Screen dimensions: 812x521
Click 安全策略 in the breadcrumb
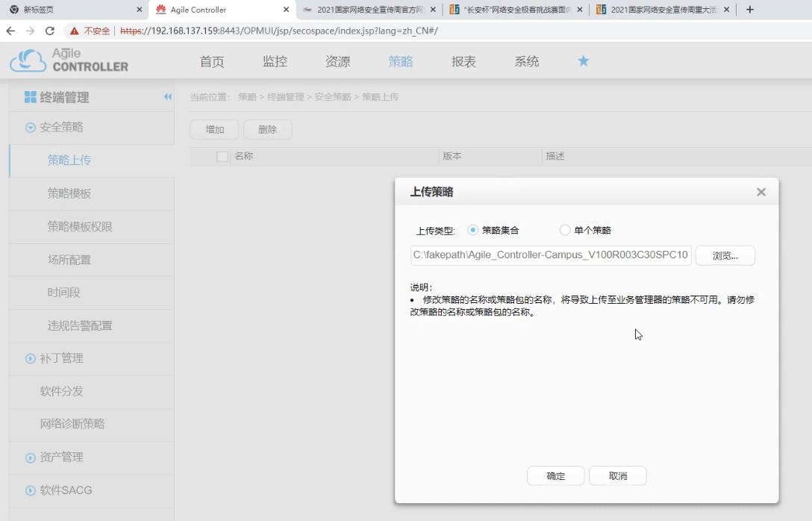[x=333, y=97]
